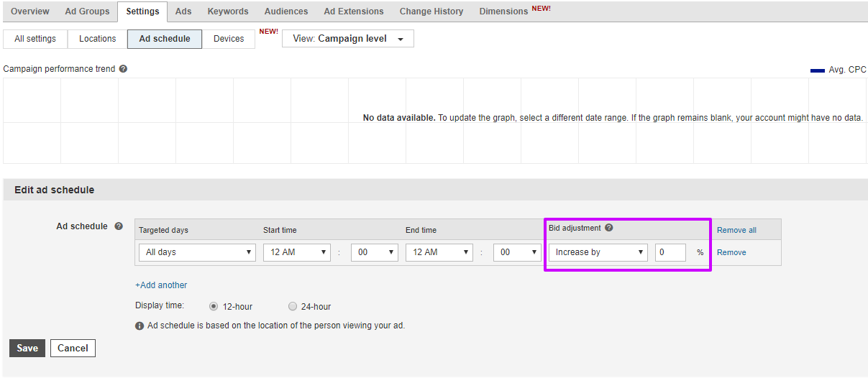Open the Start time hour dropdown
Viewport: 868px width, 378px height.
coord(296,252)
